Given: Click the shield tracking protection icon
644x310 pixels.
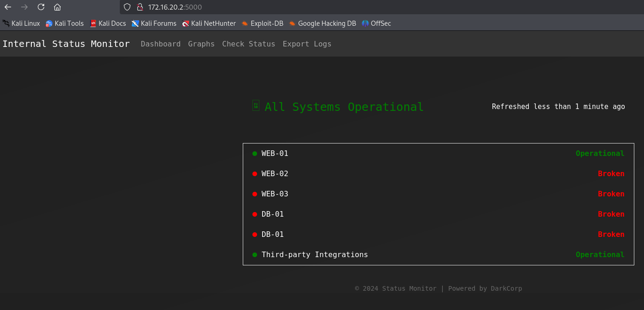Looking at the screenshot, I should [128, 7].
